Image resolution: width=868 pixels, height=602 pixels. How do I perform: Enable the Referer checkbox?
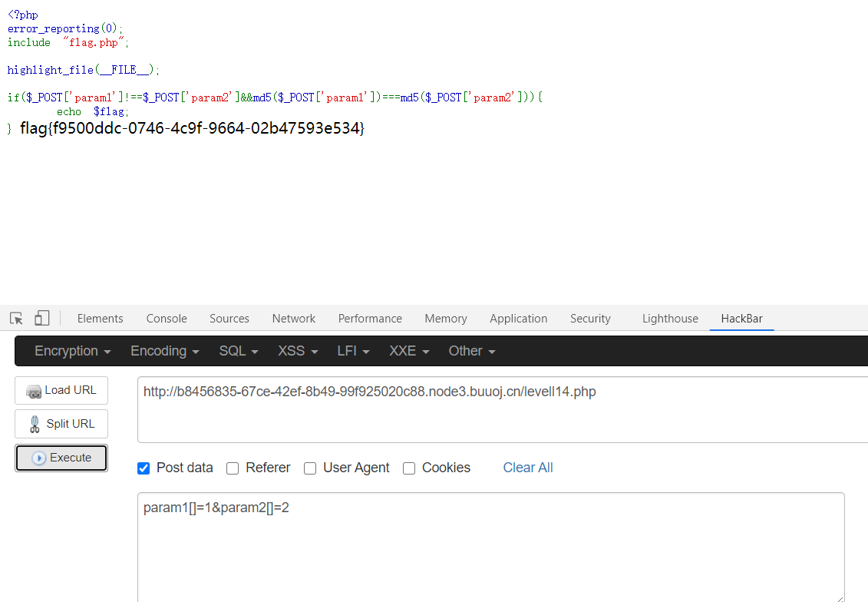click(233, 468)
